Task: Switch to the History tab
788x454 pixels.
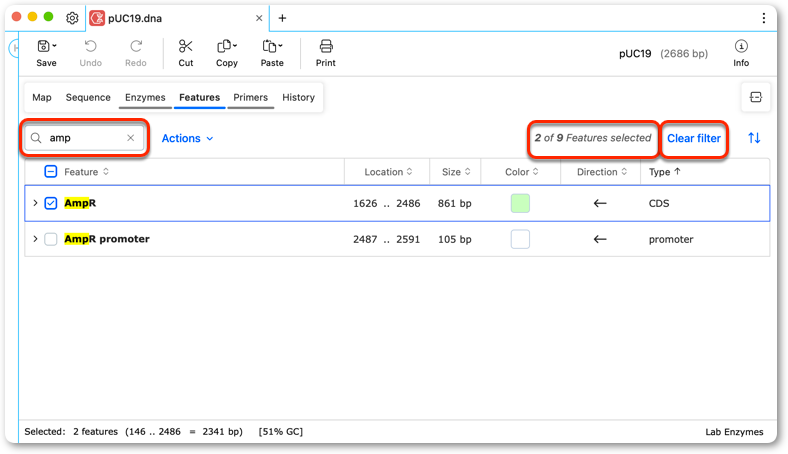Action: 298,97
